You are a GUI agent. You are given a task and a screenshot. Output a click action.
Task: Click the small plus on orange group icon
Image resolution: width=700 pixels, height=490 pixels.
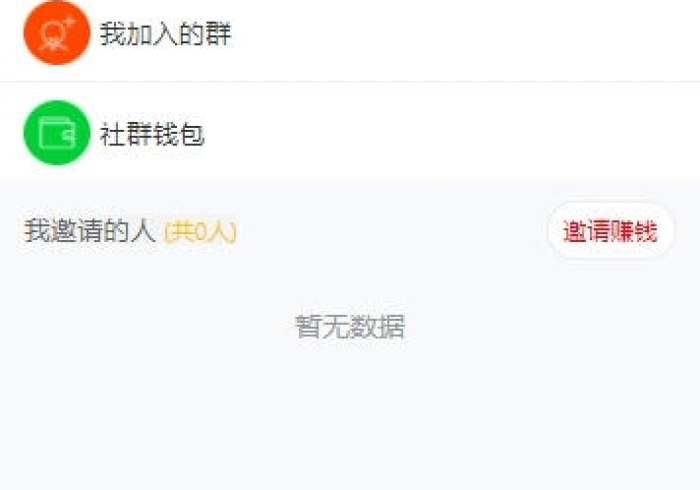pyautogui.click(x=68, y=22)
